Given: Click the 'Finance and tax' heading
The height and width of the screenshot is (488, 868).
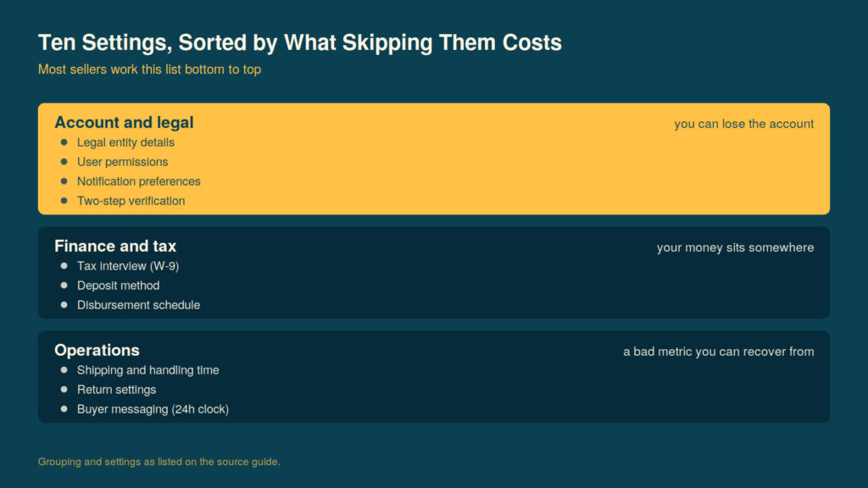Looking at the screenshot, I should pyautogui.click(x=115, y=246).
